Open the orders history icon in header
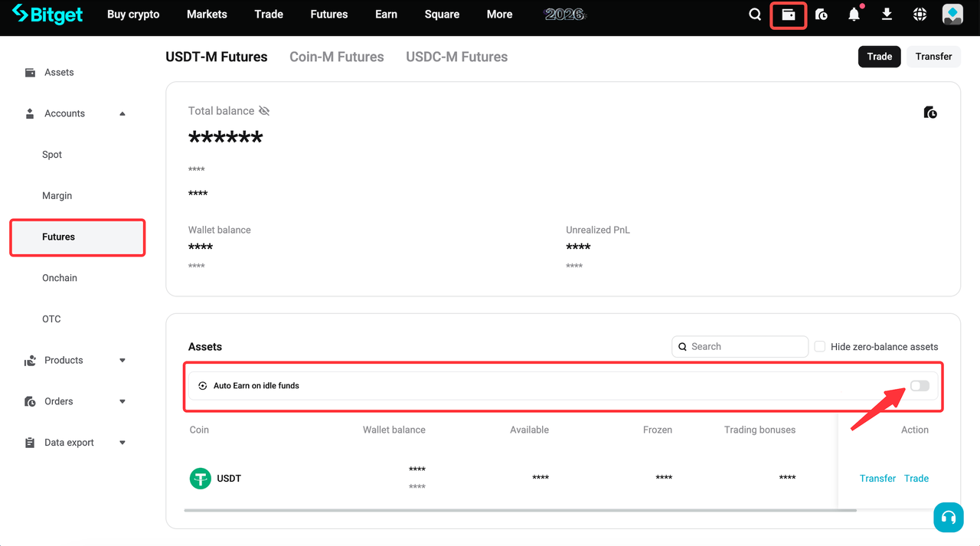980x546 pixels. pyautogui.click(x=822, y=15)
